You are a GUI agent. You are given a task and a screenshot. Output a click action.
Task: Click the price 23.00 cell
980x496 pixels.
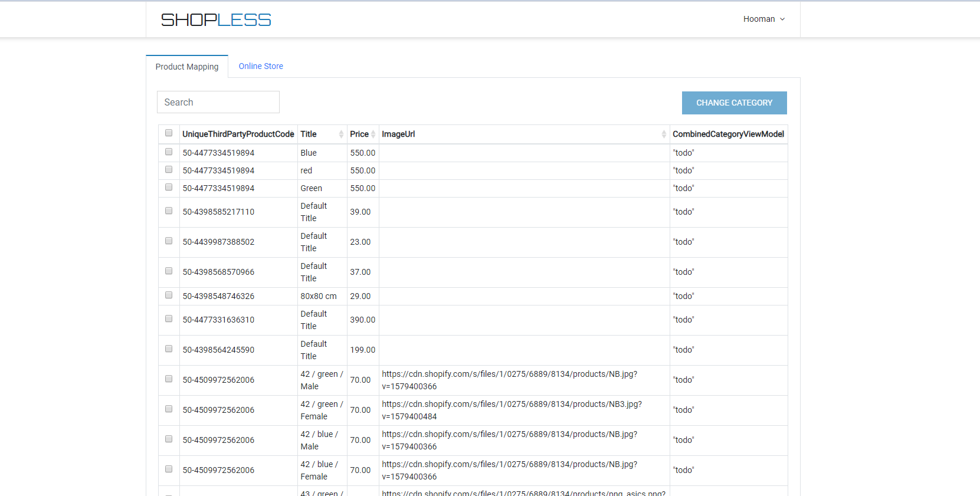(x=363, y=242)
